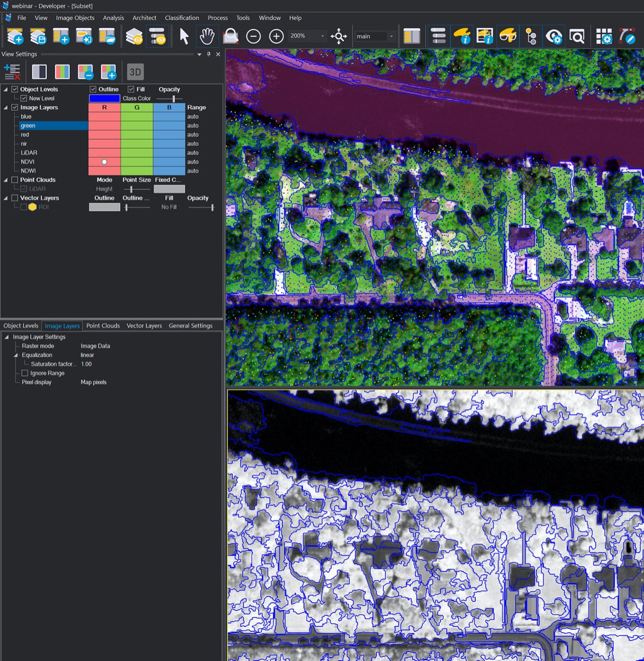Viewport: 644px width, 661px height.
Task: Open the Classification menu
Action: click(x=182, y=18)
